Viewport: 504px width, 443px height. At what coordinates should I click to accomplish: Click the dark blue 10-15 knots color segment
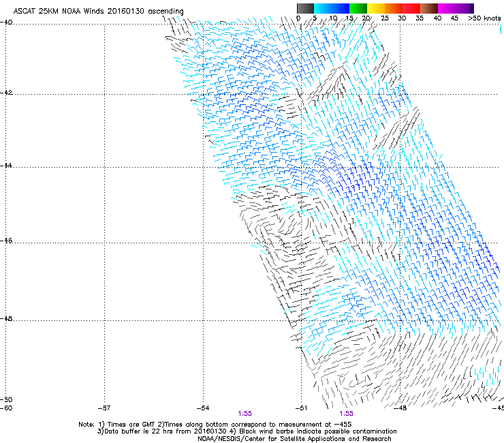tap(341, 8)
